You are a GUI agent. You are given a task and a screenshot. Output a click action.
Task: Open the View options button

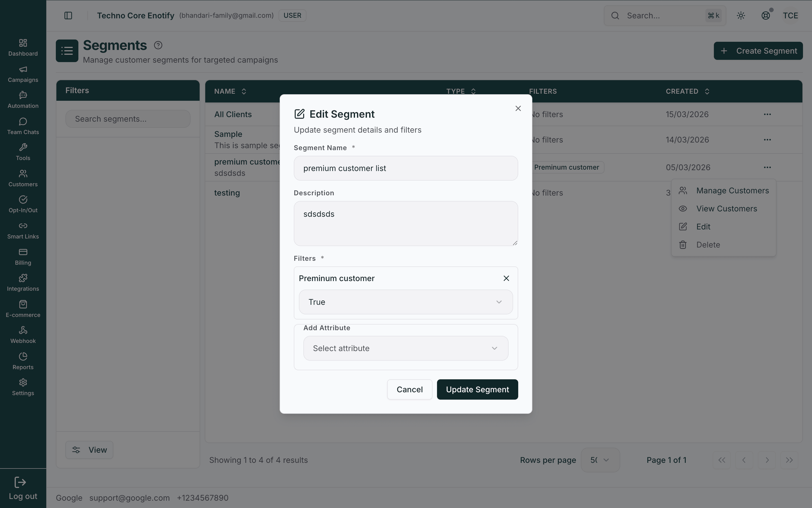tap(89, 450)
